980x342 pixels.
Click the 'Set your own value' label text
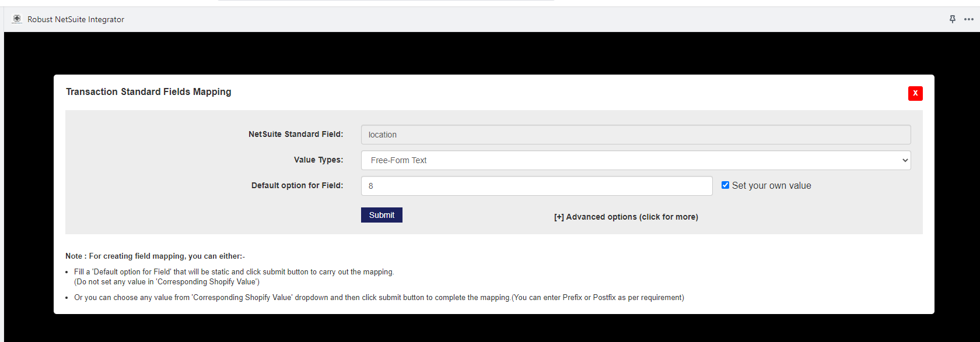point(771,186)
